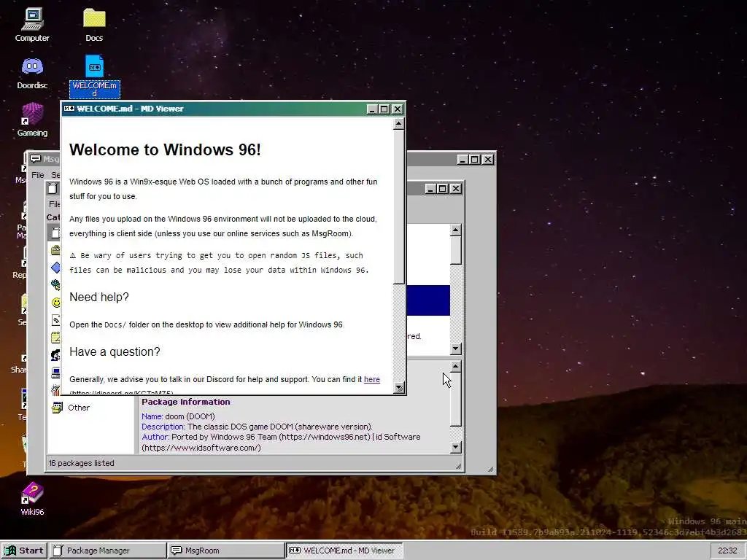This screenshot has width=747, height=560.
Task: Minimize the MD Viewer window
Action: 373,109
